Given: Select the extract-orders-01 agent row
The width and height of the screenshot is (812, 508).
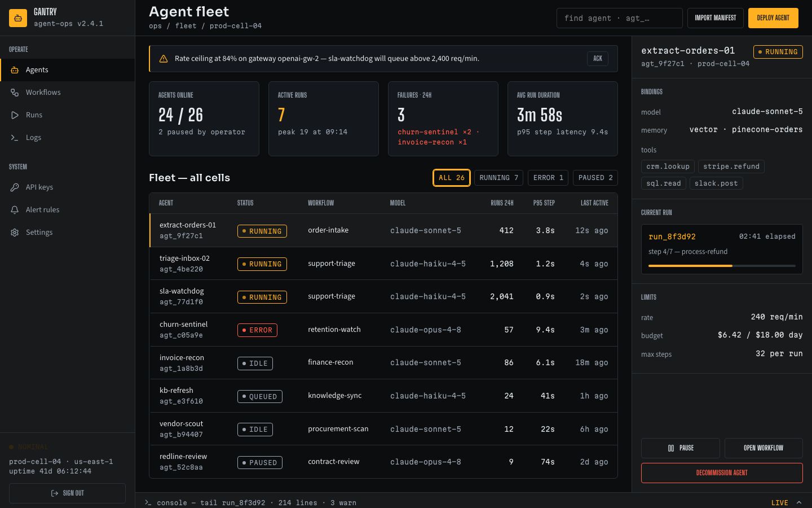Looking at the screenshot, I should point(383,230).
